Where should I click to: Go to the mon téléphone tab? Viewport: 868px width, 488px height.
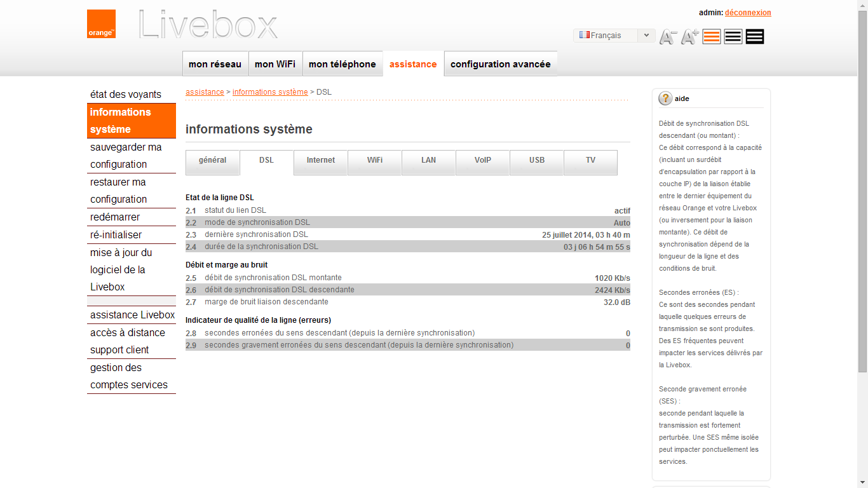pyautogui.click(x=342, y=64)
